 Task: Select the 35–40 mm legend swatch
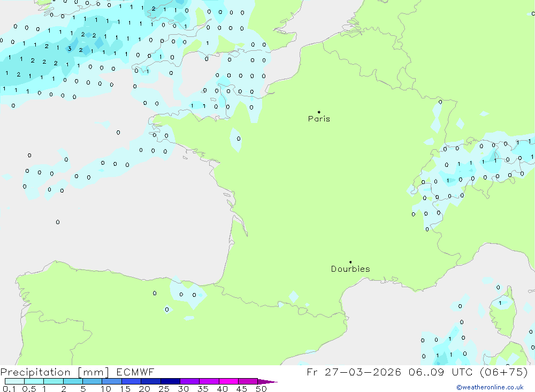(x=209, y=381)
